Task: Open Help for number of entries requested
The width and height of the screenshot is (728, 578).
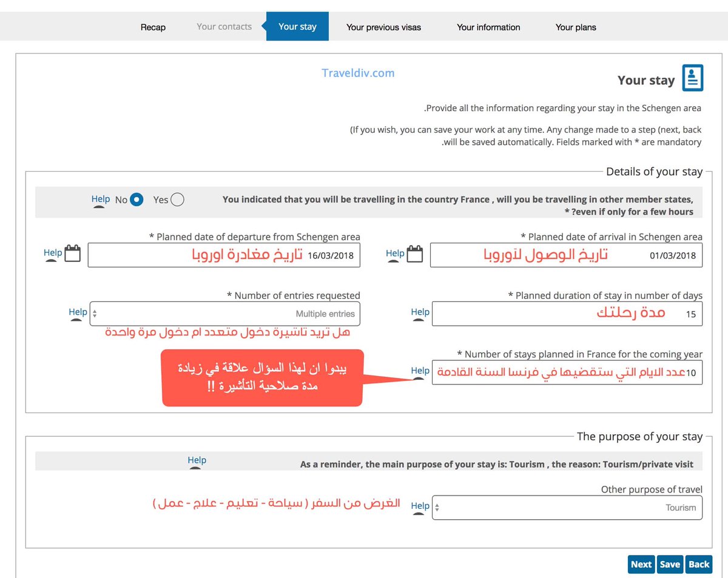Action: pos(78,312)
